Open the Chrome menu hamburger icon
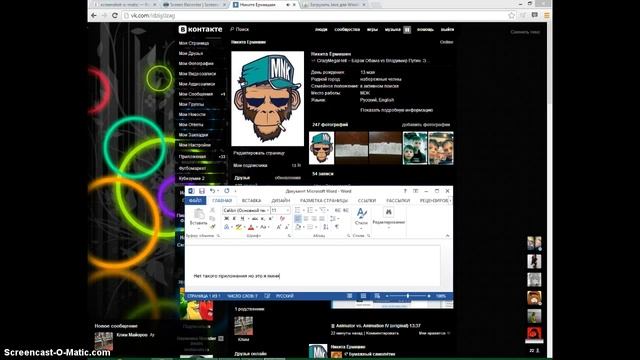This screenshot has height=360, width=640. pos(547,16)
